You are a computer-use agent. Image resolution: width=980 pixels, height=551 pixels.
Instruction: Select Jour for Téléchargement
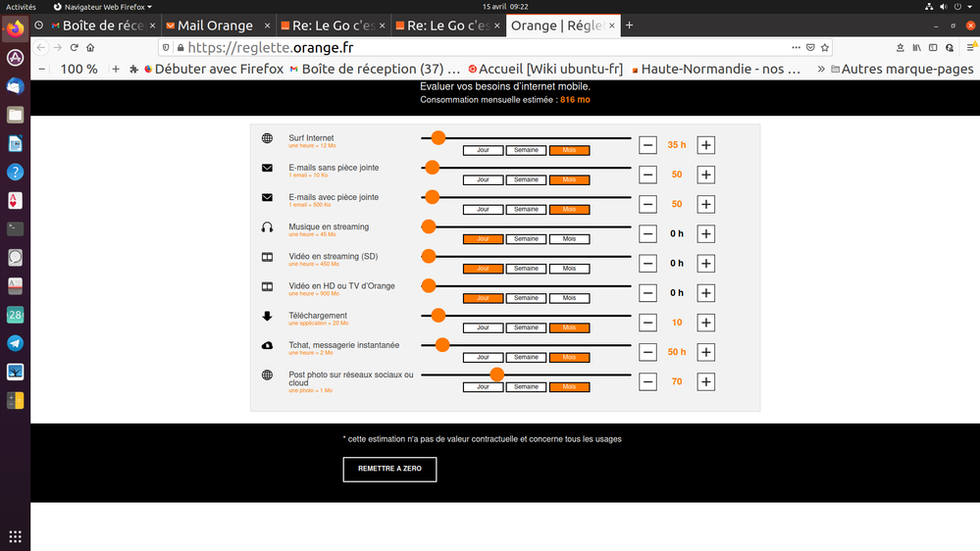(483, 327)
